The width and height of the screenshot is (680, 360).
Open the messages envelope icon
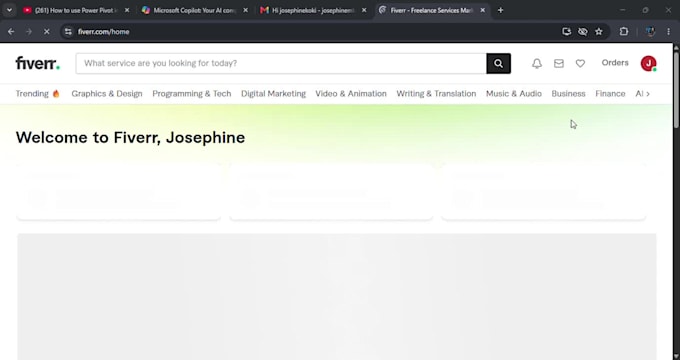(559, 63)
